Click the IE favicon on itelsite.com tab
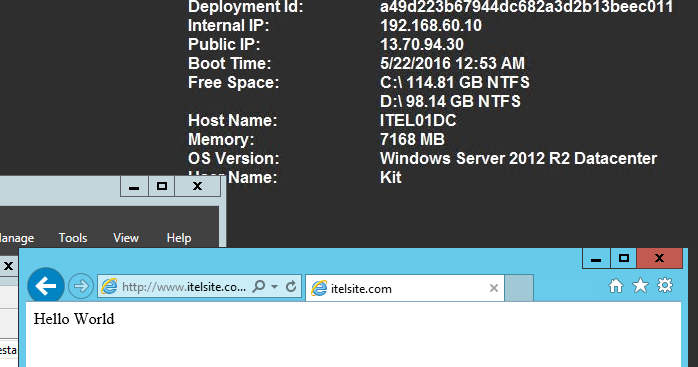698x367 pixels. tap(319, 288)
